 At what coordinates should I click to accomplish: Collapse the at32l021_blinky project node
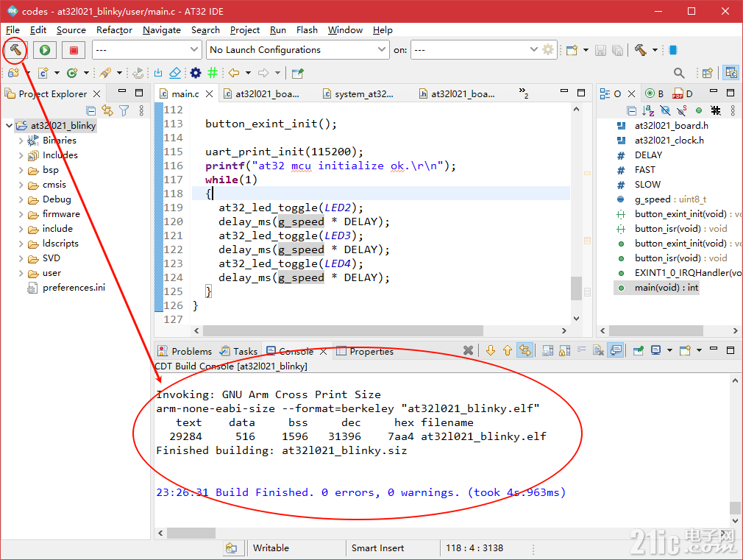click(9, 126)
